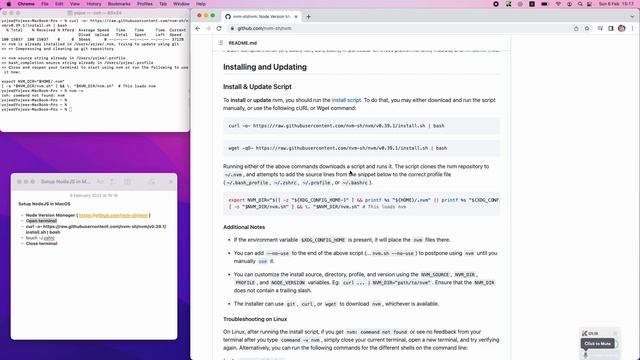640x360 pixels.
Task: Open Spotlight search in menu bar
Action: 580,4
